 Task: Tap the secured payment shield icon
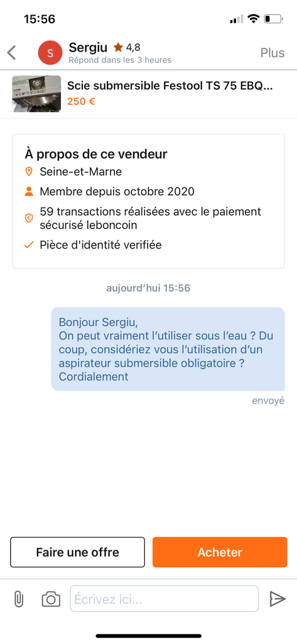point(29,218)
